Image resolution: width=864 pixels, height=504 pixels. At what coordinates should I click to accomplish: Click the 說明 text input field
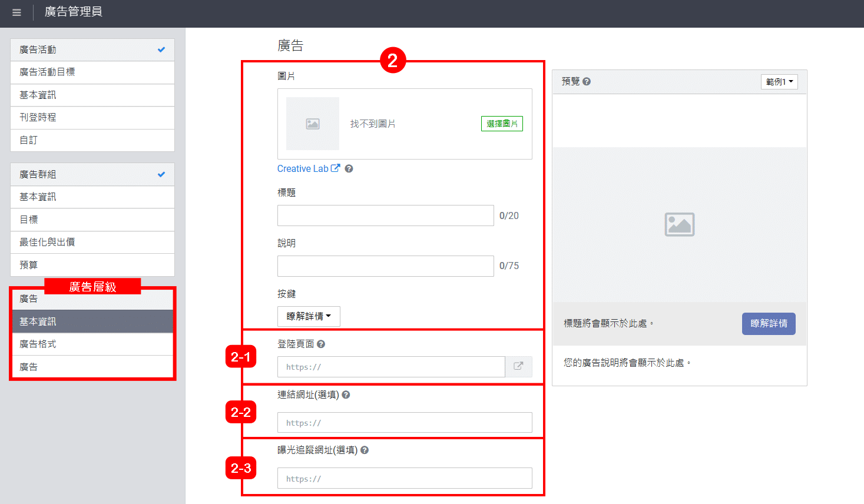point(385,266)
